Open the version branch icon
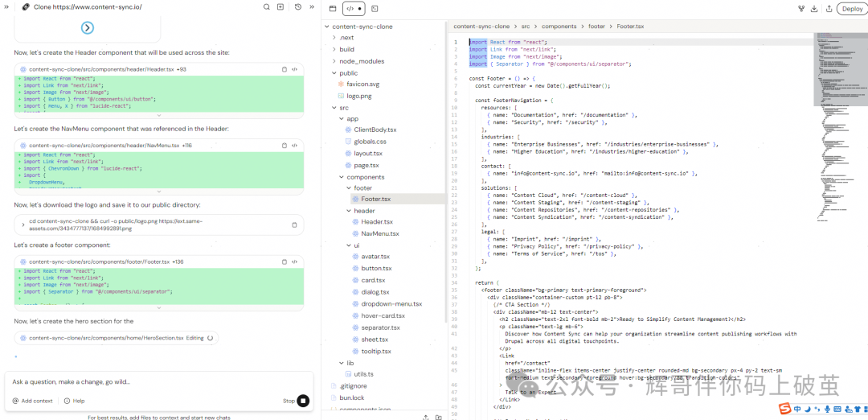868x420 pixels. [x=801, y=9]
